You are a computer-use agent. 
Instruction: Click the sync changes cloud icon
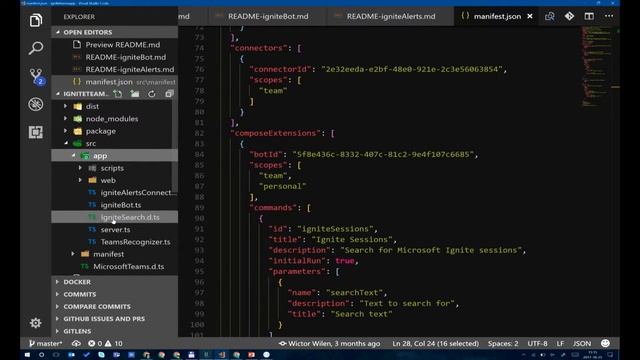[76, 344]
